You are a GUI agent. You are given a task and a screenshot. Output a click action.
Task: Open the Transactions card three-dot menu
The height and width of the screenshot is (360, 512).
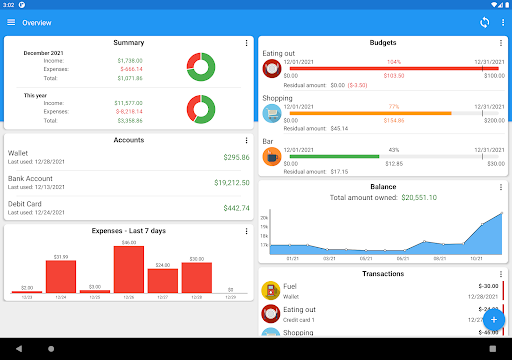pos(501,274)
